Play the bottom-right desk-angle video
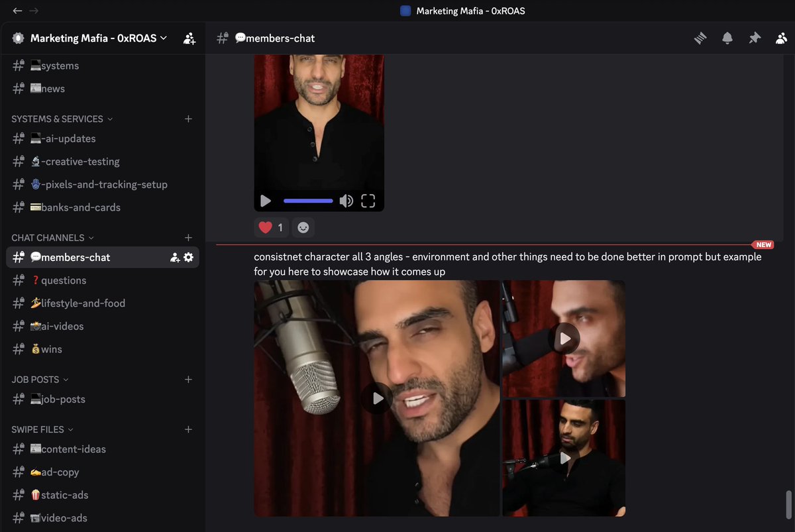This screenshot has height=532, width=795. coord(564,458)
